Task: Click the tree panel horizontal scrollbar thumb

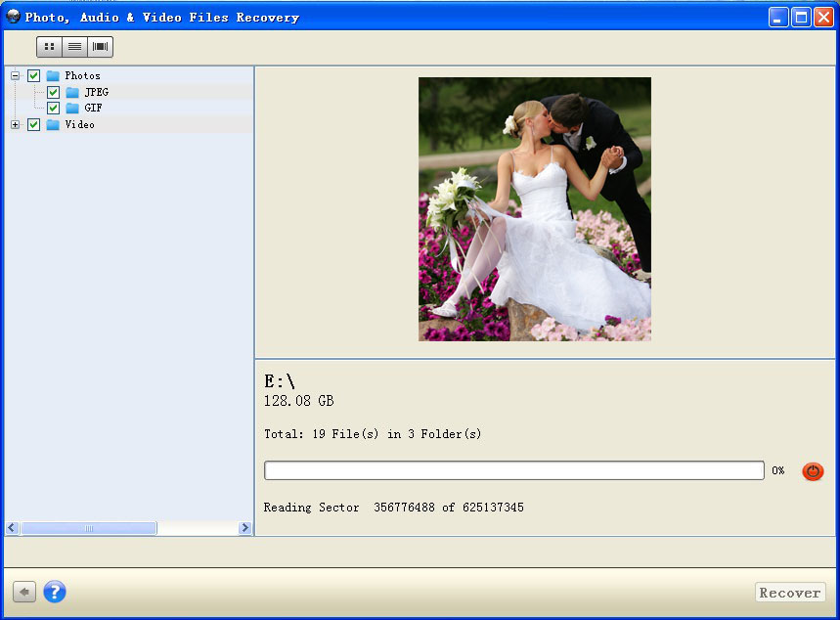Action: 89,528
